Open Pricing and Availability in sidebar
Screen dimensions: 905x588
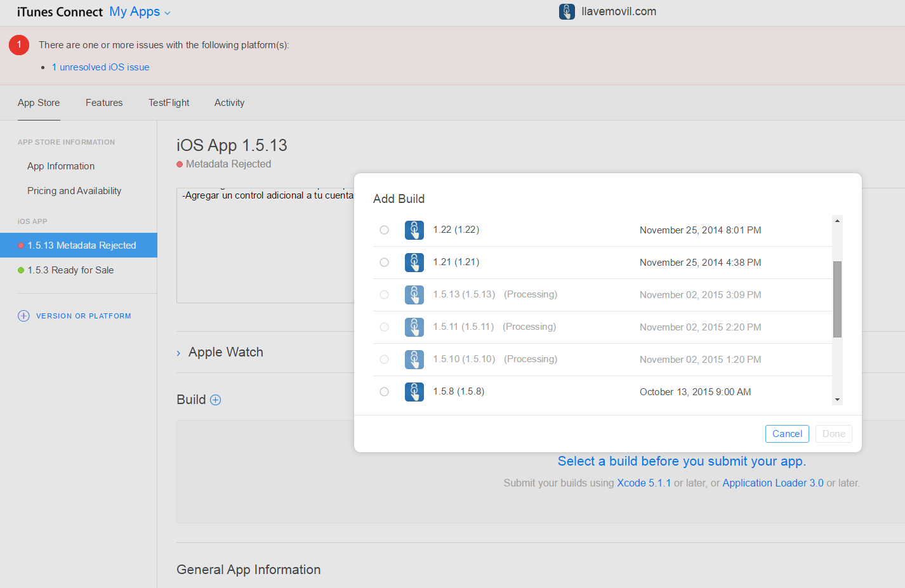74,191
